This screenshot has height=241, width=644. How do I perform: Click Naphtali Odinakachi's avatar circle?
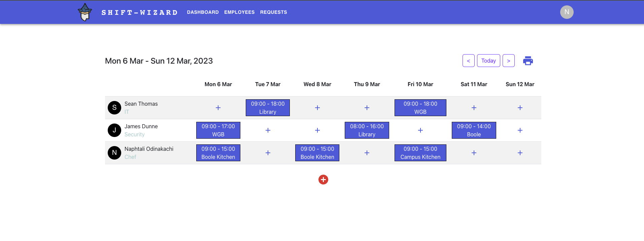[x=114, y=152]
